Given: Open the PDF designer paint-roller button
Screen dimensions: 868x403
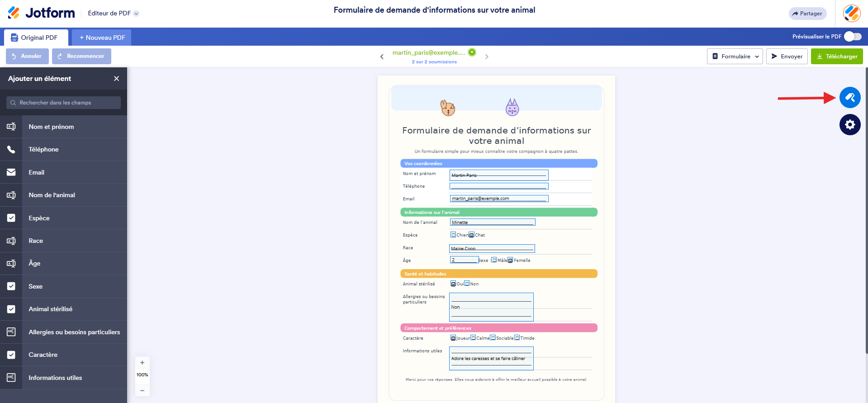Looking at the screenshot, I should tap(850, 97).
